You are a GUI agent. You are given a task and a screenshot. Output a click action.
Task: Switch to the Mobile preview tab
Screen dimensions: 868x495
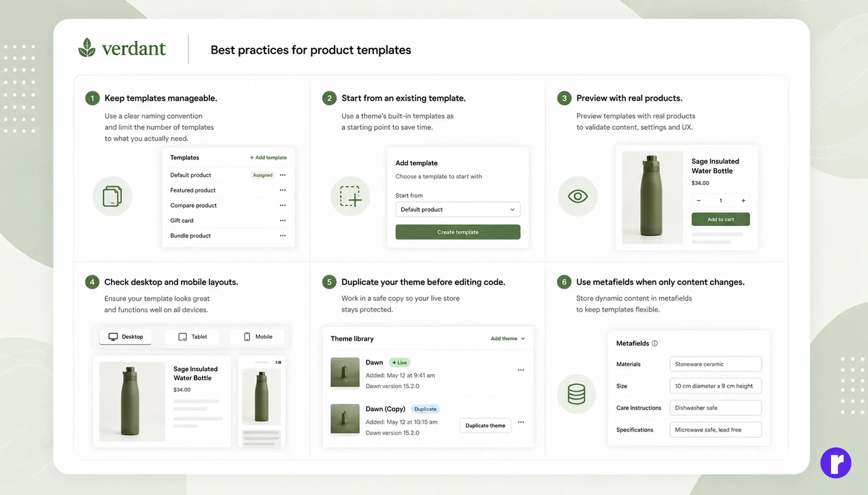coord(258,337)
